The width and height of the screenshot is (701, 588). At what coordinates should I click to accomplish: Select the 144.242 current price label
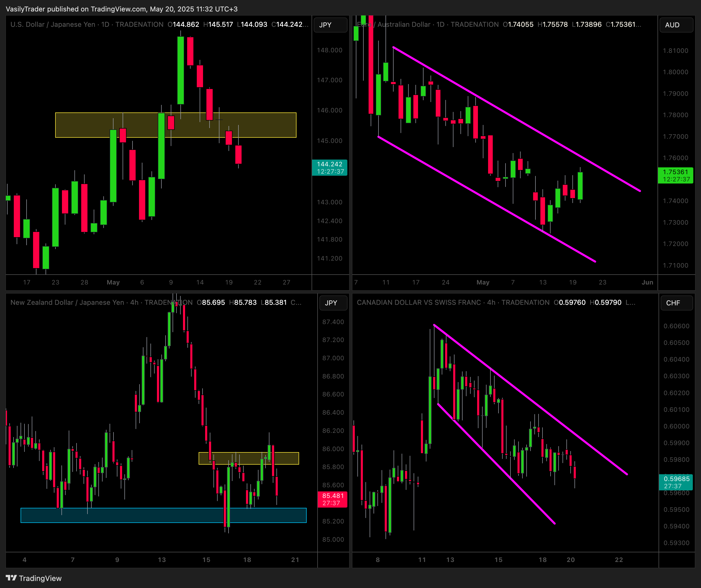coord(330,168)
